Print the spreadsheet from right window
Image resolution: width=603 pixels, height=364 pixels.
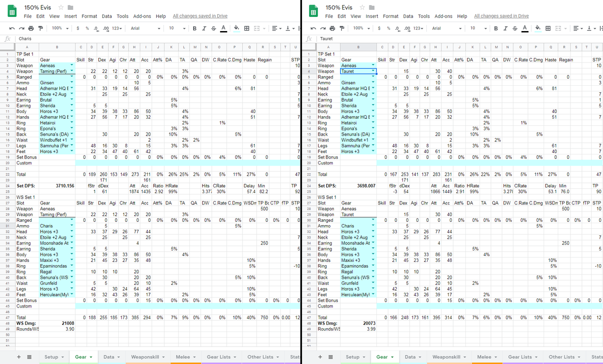[333, 28]
